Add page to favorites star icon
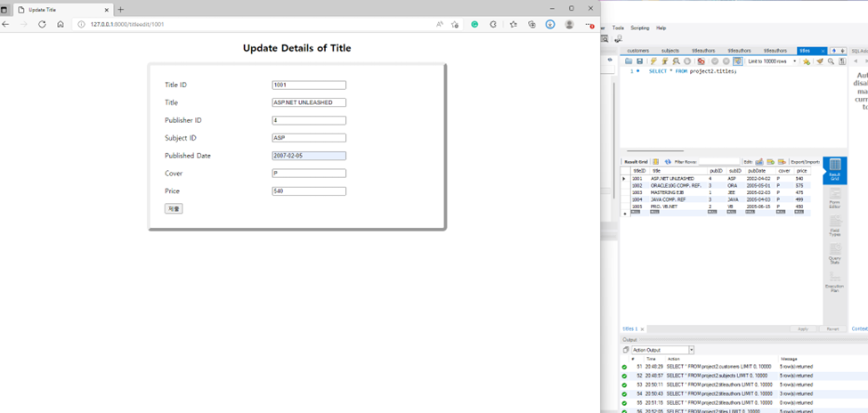 [x=455, y=24]
